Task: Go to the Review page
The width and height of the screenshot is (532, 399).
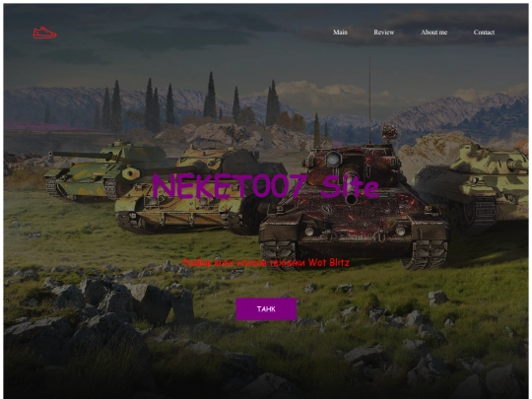Action: click(x=384, y=33)
